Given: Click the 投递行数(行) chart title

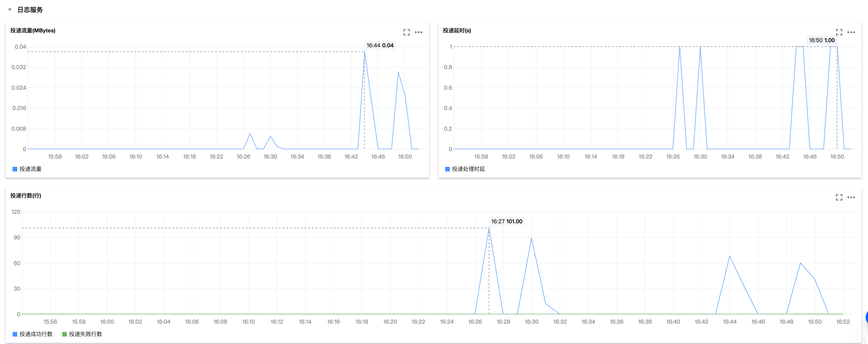Looking at the screenshot, I should [26, 196].
